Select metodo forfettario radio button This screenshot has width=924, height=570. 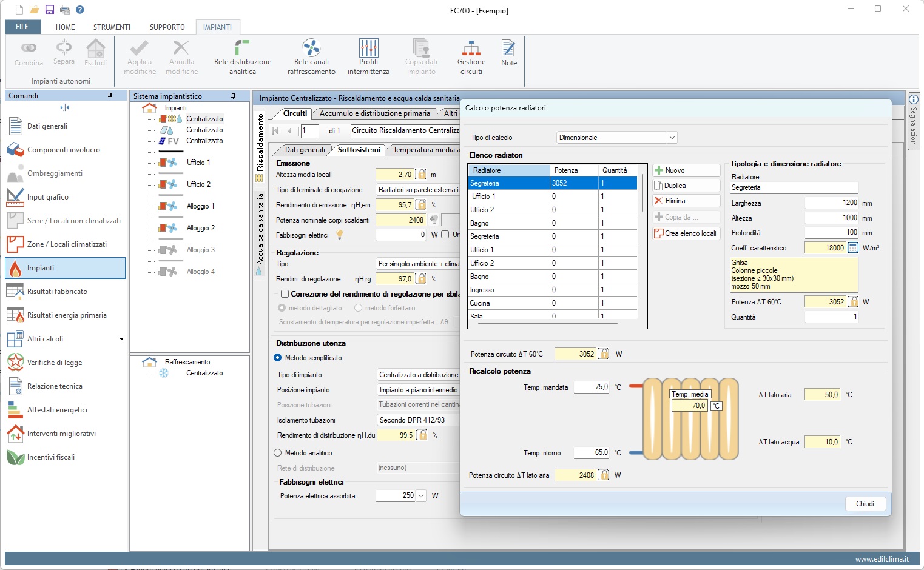[x=358, y=308]
